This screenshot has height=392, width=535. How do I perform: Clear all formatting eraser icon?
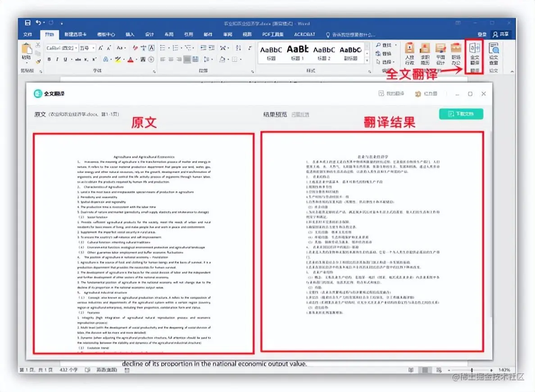click(135, 48)
